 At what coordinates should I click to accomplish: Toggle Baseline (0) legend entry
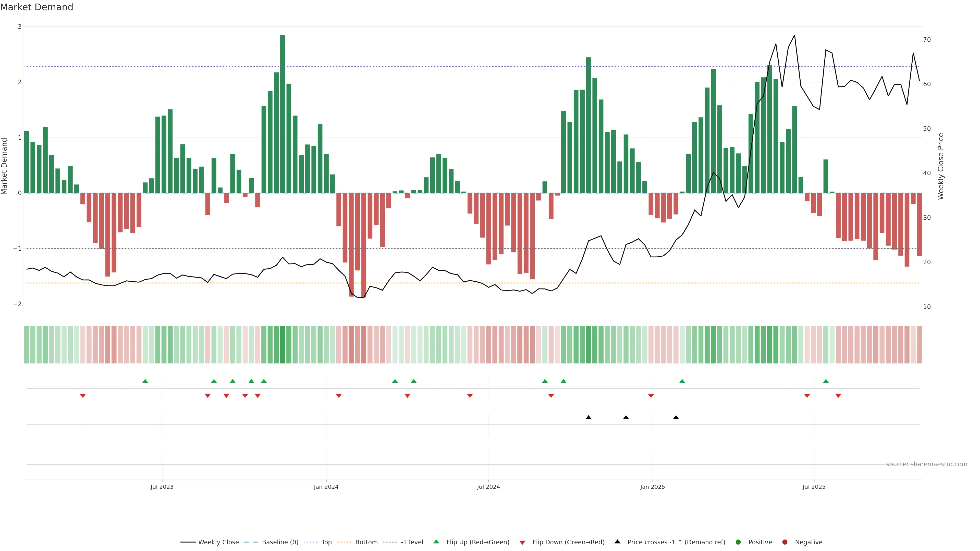pyautogui.click(x=280, y=542)
